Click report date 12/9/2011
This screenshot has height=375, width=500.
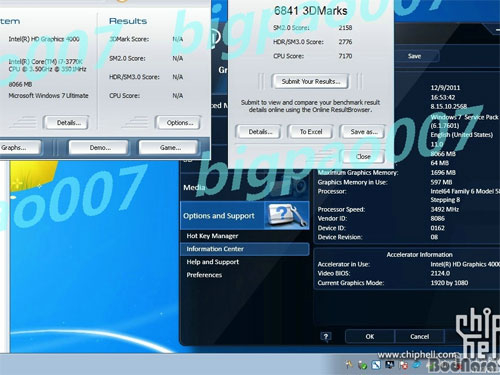(445, 88)
